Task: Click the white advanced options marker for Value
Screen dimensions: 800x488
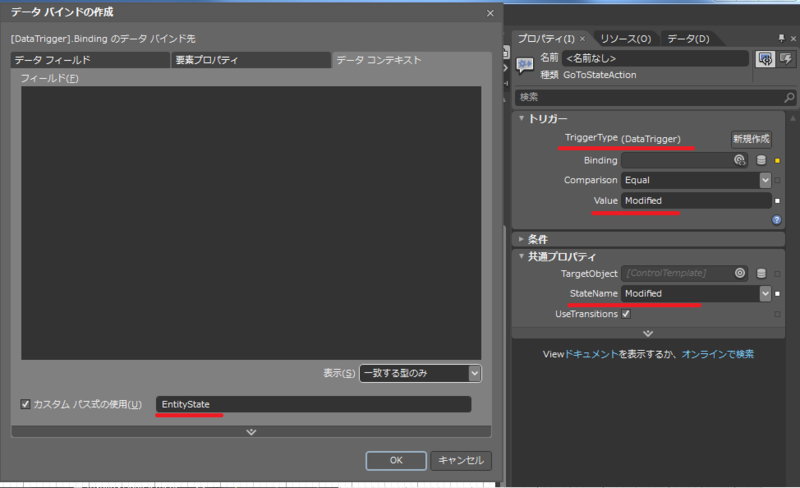Action: point(778,201)
